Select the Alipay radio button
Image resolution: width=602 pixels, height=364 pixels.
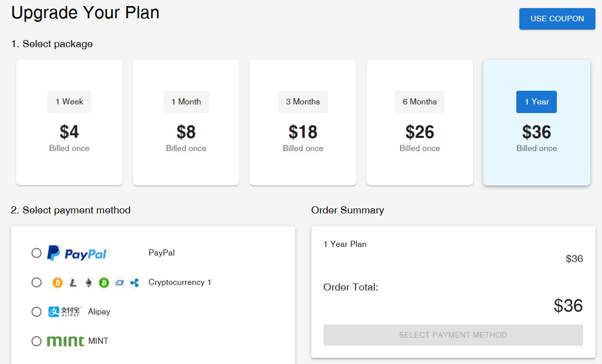(37, 312)
